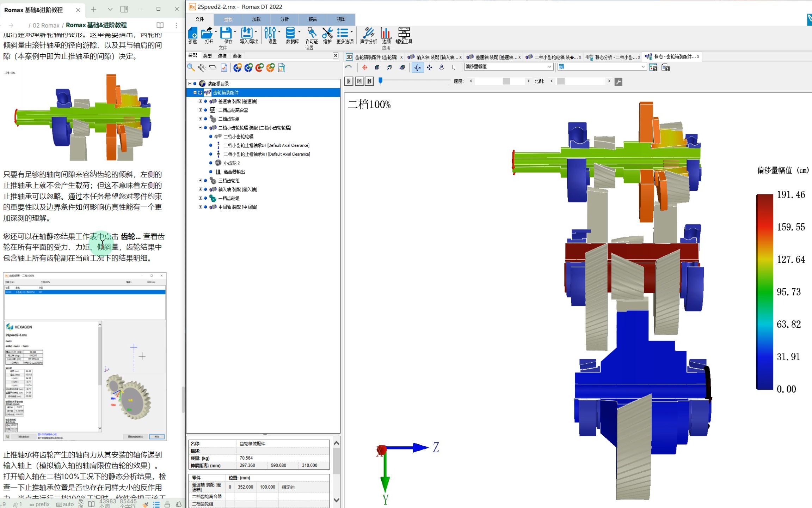Open new tab plus in Romax tutorial browser

click(93, 10)
